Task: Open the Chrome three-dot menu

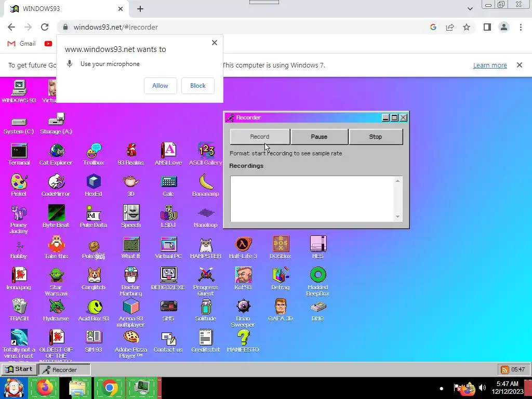Action: 521,27
